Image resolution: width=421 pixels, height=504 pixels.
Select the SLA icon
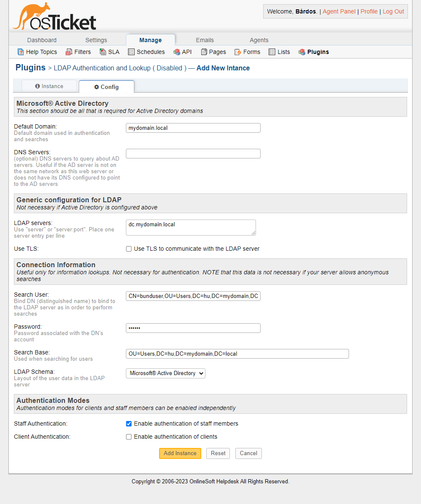(101, 51)
